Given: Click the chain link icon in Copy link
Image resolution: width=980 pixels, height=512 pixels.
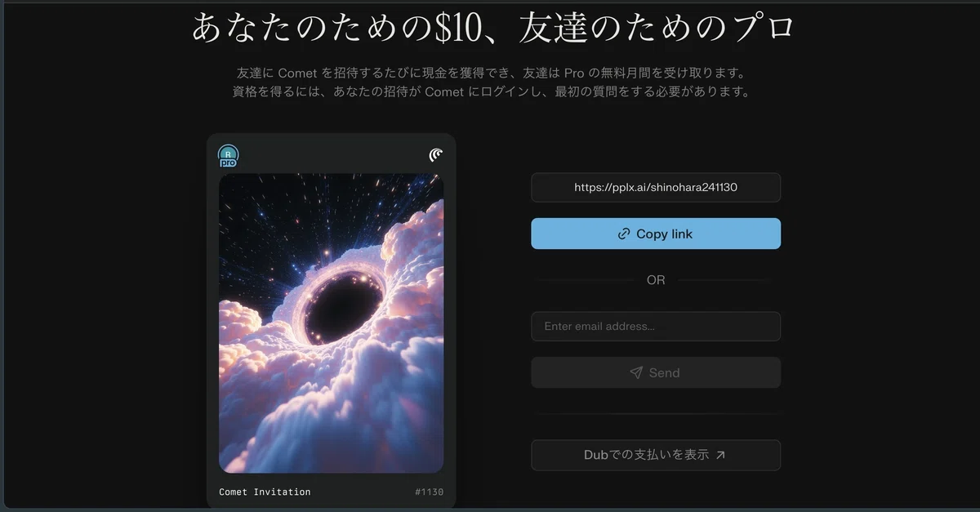Looking at the screenshot, I should tap(624, 234).
